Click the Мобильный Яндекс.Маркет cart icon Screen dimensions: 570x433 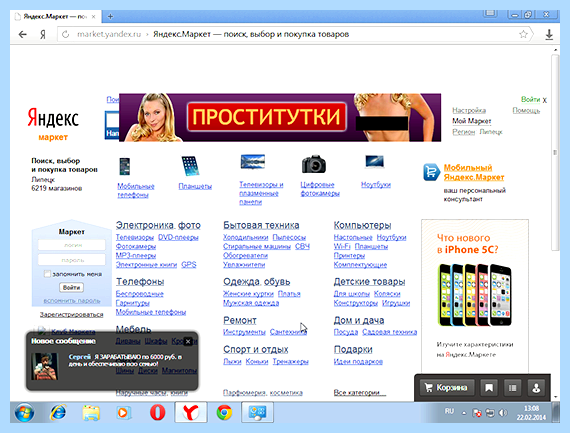431,172
